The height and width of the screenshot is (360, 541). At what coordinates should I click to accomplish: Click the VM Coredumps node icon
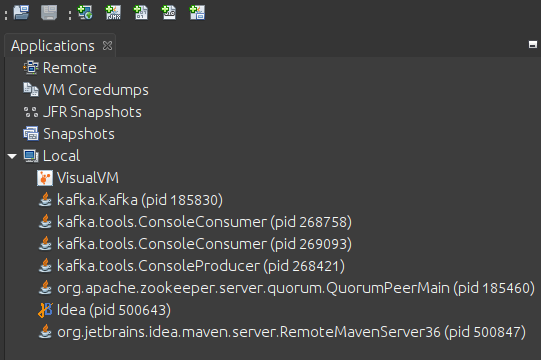click(x=31, y=89)
